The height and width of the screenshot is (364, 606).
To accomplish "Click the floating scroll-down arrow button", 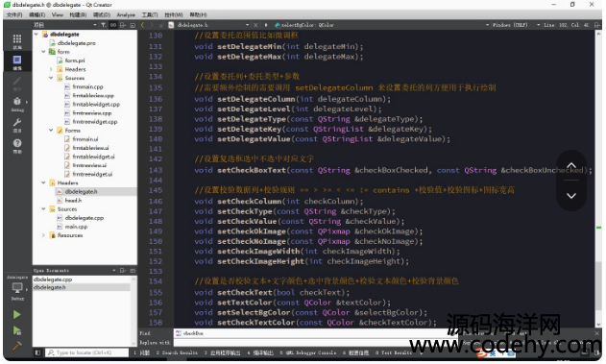I will [x=571, y=196].
